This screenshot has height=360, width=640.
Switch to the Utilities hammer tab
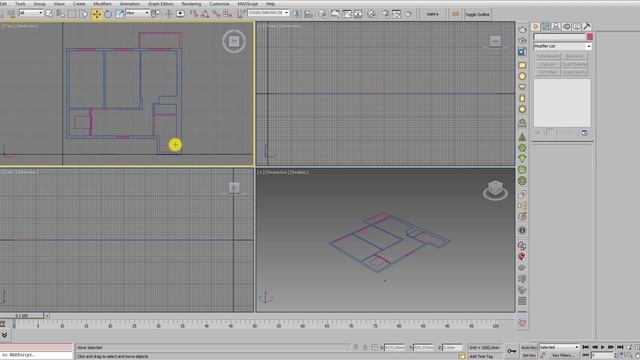[x=587, y=27]
